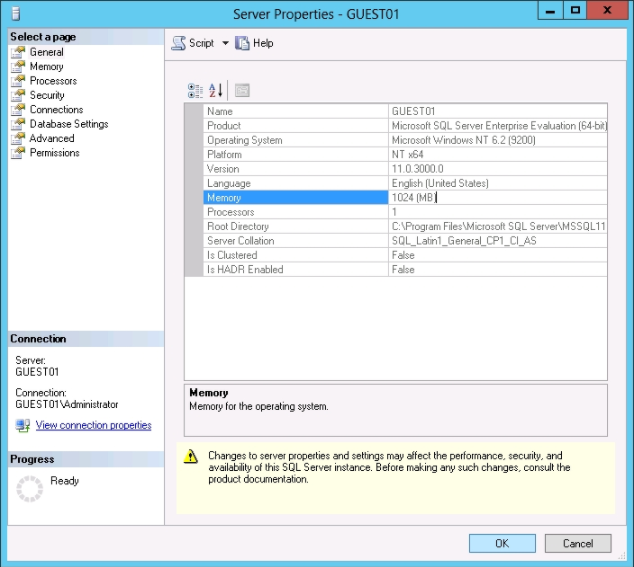Click the GUEST01\Administrator connection text
This screenshot has width=634, height=567.
tap(67, 404)
